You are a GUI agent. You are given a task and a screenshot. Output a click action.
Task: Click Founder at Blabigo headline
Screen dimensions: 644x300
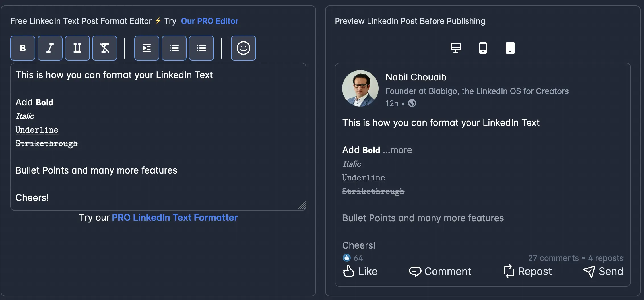pos(477,91)
